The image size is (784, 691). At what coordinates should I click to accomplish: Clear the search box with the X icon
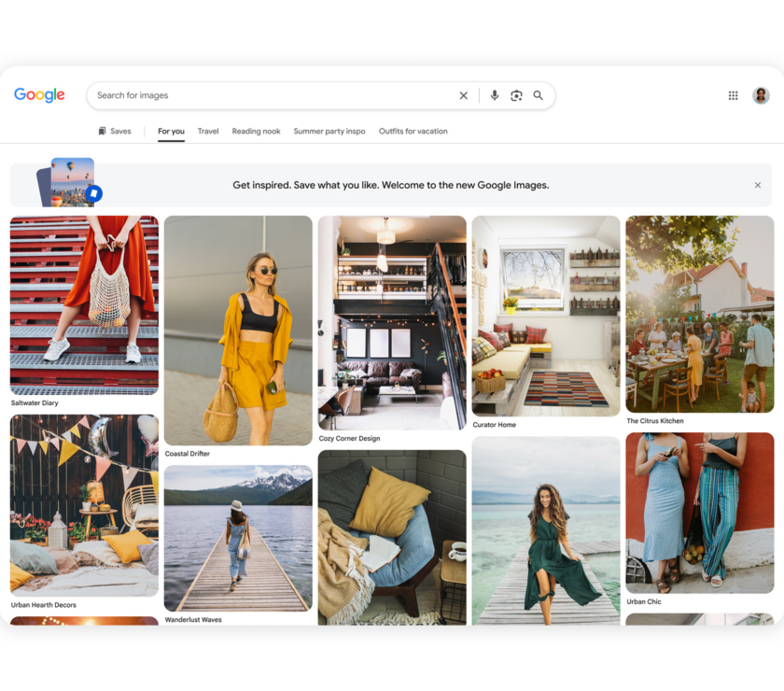click(x=464, y=95)
